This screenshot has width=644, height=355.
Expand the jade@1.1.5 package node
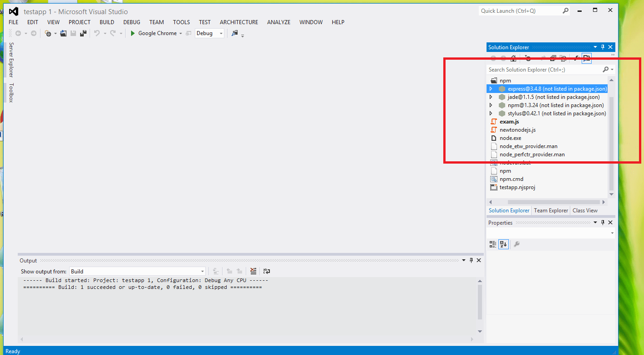click(491, 97)
